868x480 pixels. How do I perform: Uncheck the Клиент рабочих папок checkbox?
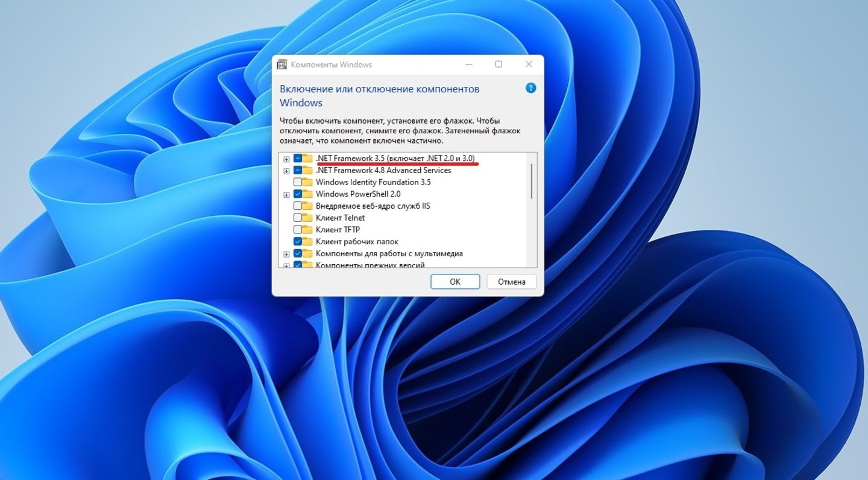(298, 242)
